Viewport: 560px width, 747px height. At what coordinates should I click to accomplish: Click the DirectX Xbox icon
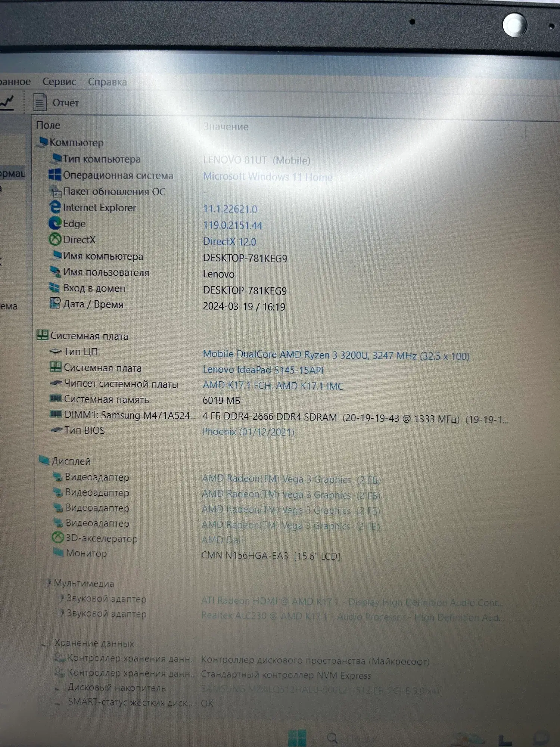(55, 239)
